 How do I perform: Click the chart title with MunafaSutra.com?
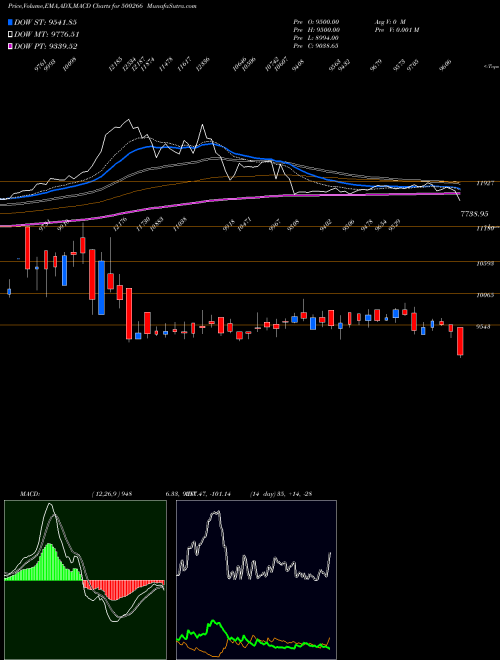coord(102,6)
